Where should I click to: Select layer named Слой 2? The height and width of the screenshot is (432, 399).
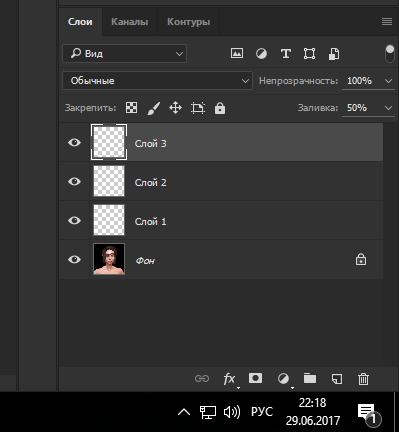pyautogui.click(x=150, y=182)
